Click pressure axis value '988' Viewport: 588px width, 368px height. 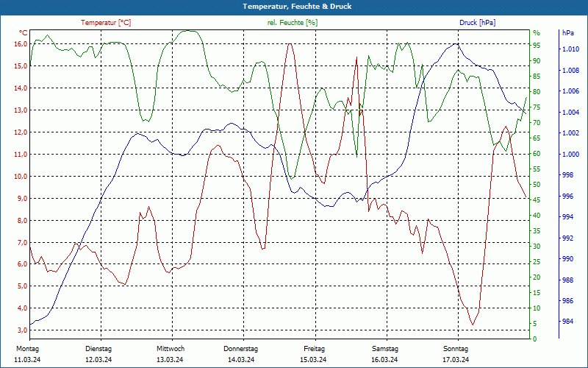point(567,280)
